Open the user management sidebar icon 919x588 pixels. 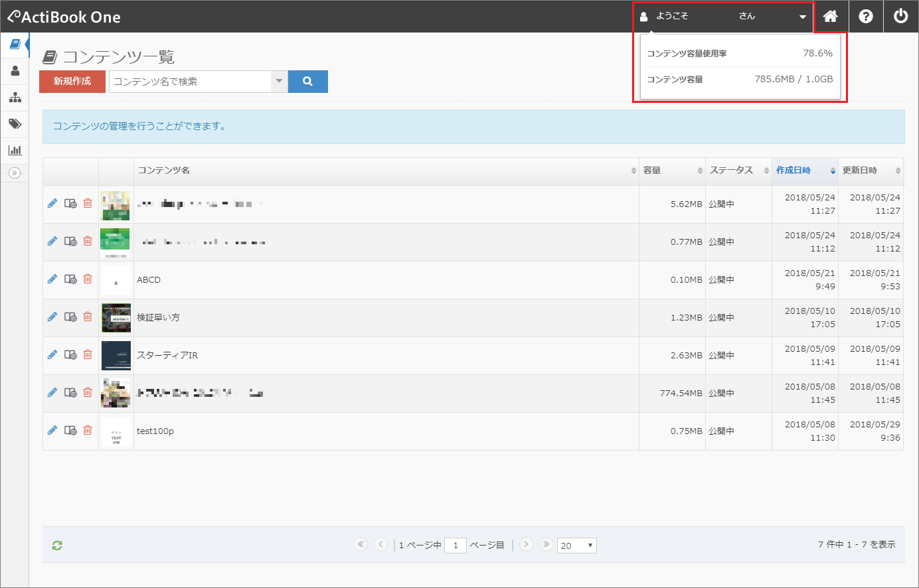click(15, 71)
